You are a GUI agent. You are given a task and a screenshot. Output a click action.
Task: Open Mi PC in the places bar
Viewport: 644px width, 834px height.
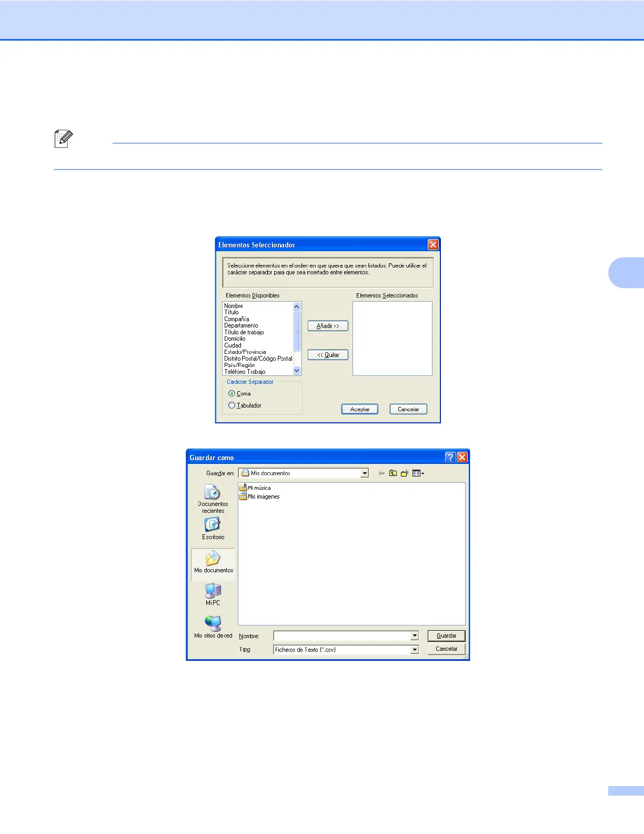pos(213,594)
